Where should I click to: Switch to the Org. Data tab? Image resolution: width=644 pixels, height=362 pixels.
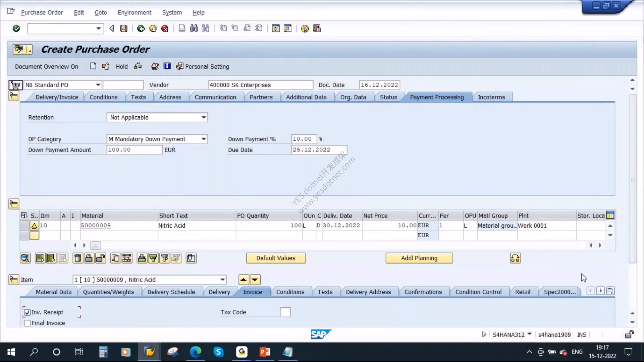[353, 97]
